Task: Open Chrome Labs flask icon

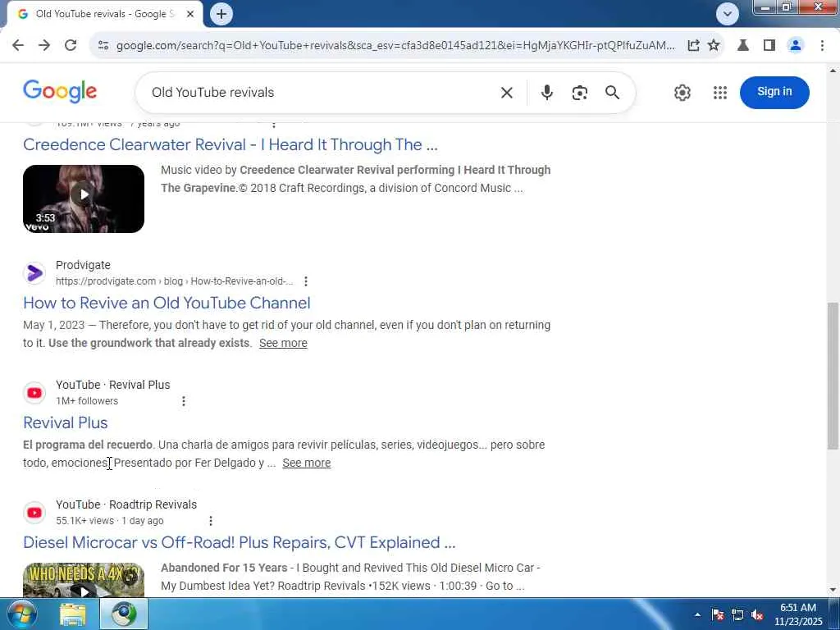Action: [743, 46]
